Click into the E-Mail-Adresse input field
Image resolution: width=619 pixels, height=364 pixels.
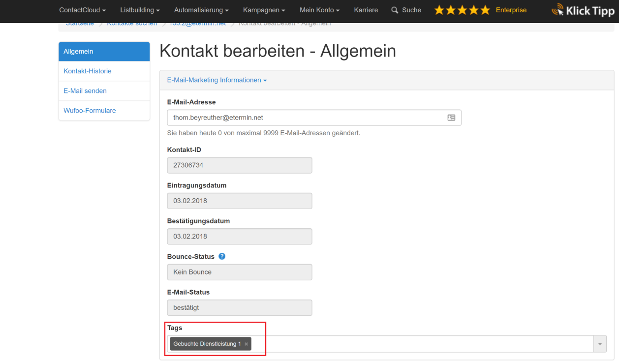click(305, 118)
